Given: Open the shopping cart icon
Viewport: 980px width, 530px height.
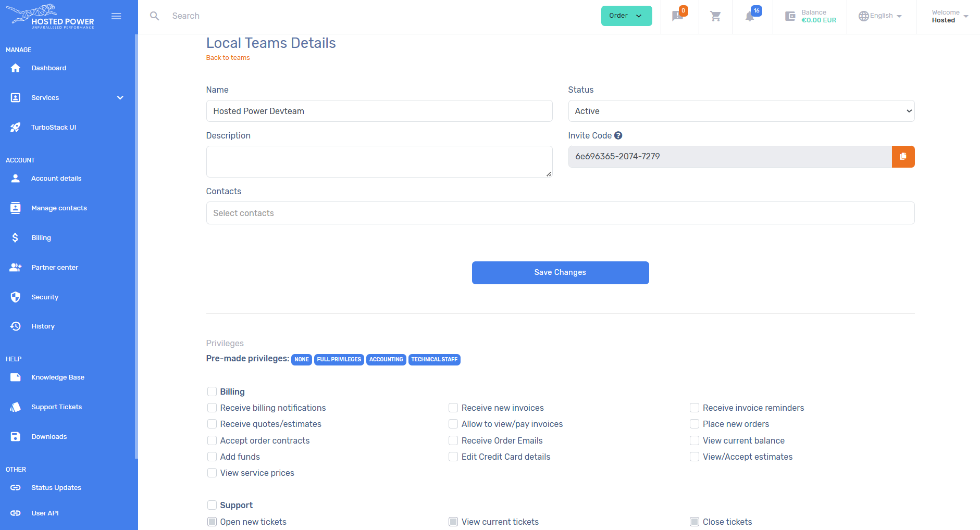Looking at the screenshot, I should click(715, 17).
